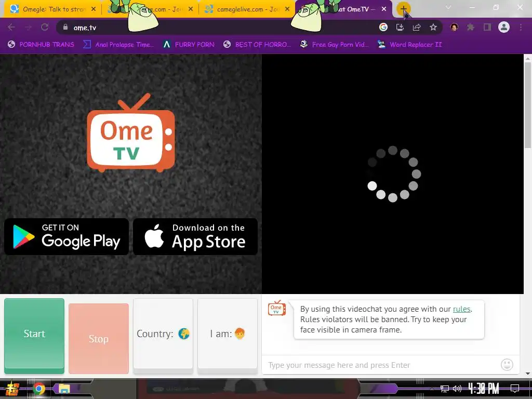Open the Extensions puzzle menu
This screenshot has height=399, width=532.
pos(471,27)
